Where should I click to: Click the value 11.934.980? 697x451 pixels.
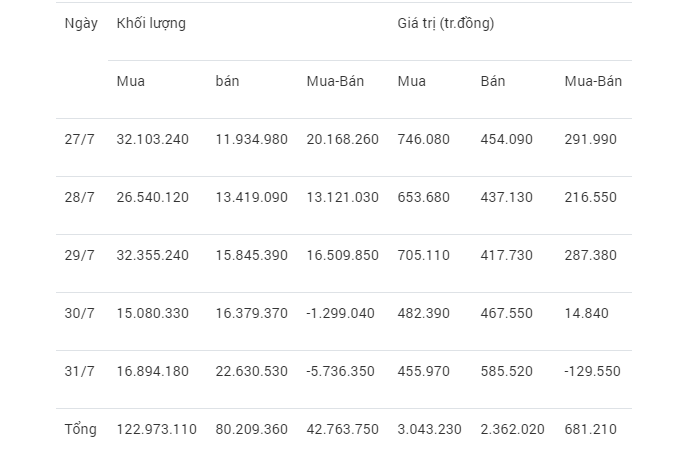click(251, 139)
